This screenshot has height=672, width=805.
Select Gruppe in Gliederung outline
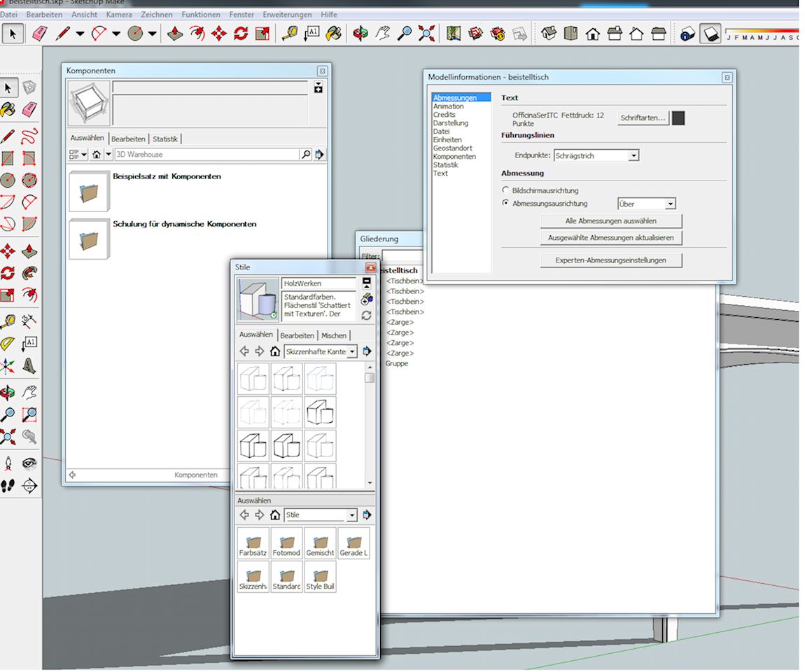tap(397, 363)
